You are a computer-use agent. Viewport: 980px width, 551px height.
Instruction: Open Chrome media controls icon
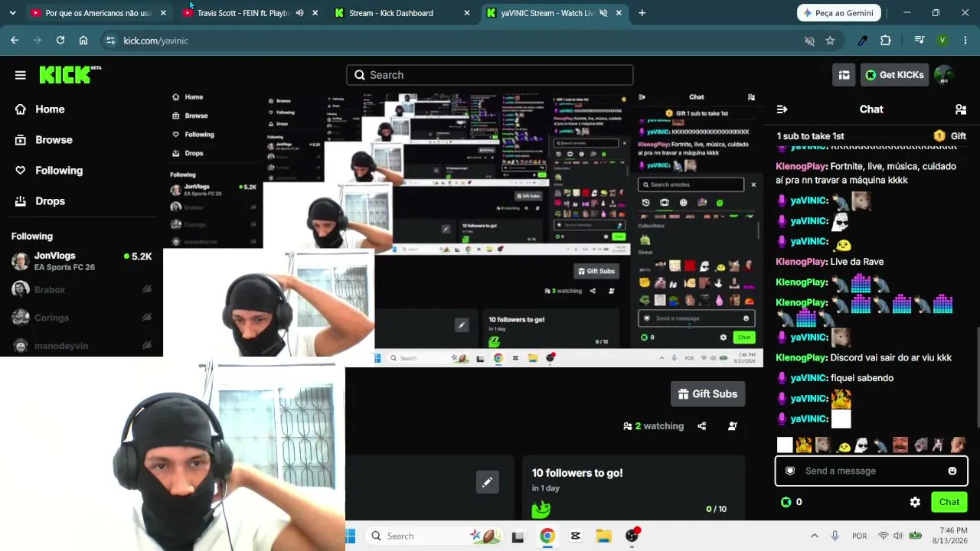coord(920,41)
